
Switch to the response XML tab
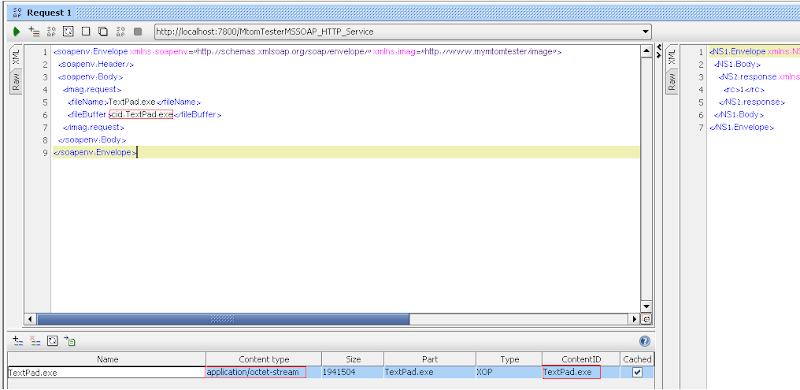point(672,57)
